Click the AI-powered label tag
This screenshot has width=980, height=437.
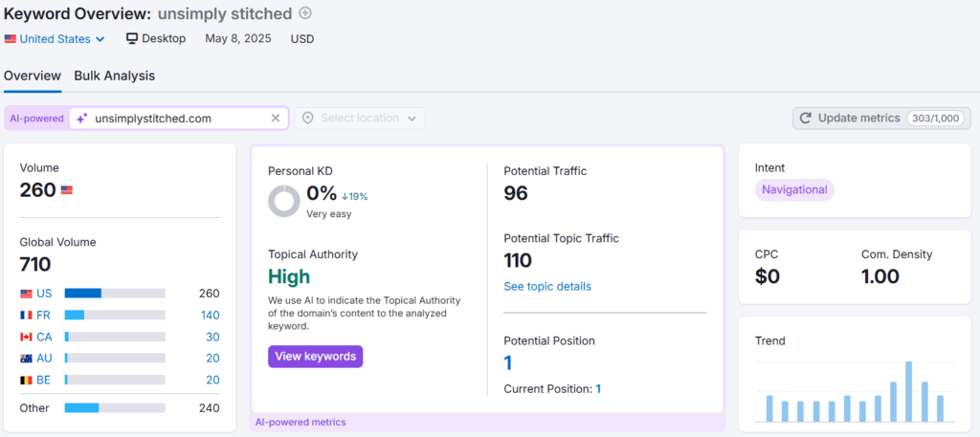pyautogui.click(x=37, y=118)
